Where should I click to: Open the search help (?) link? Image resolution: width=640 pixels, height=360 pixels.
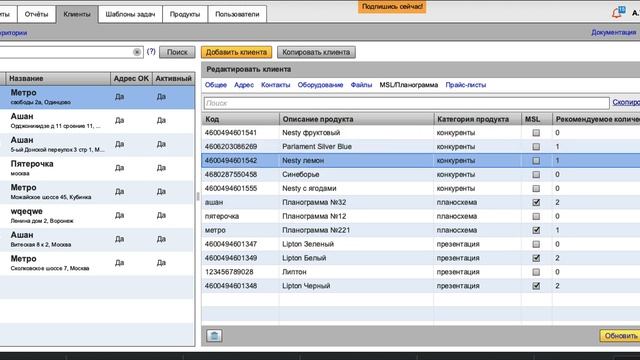coord(151,51)
